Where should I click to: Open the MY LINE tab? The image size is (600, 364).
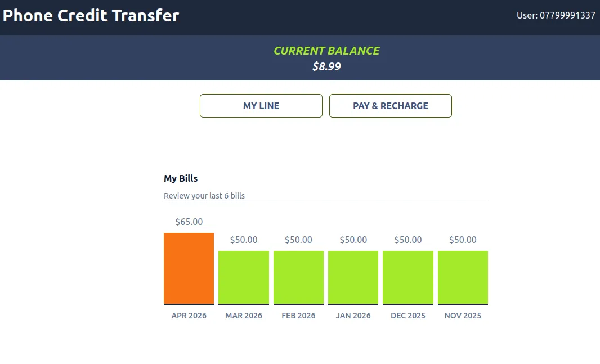coord(261,106)
